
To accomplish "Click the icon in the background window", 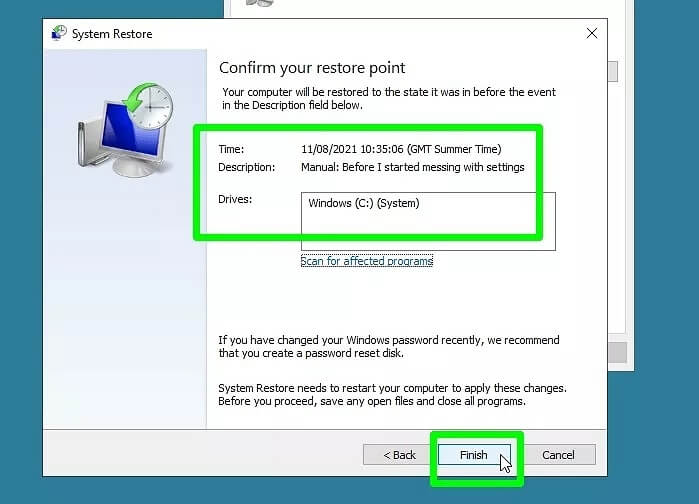I will pyautogui.click(x=258, y=4).
